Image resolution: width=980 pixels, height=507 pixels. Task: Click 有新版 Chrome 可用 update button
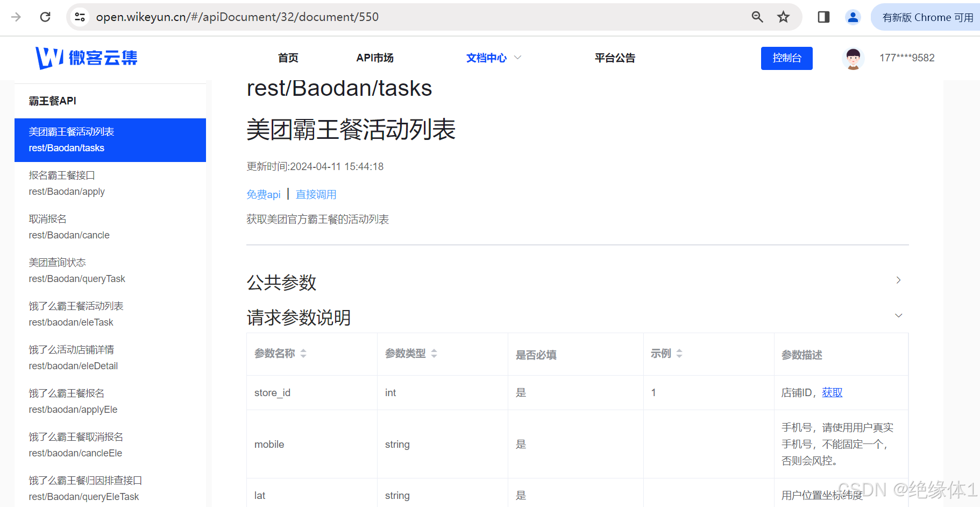(927, 17)
